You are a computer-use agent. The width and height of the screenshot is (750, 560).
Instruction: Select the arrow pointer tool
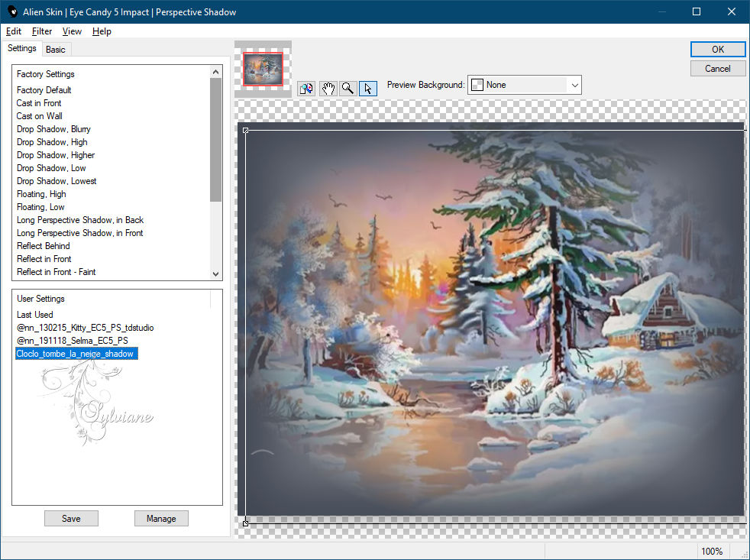tap(368, 89)
